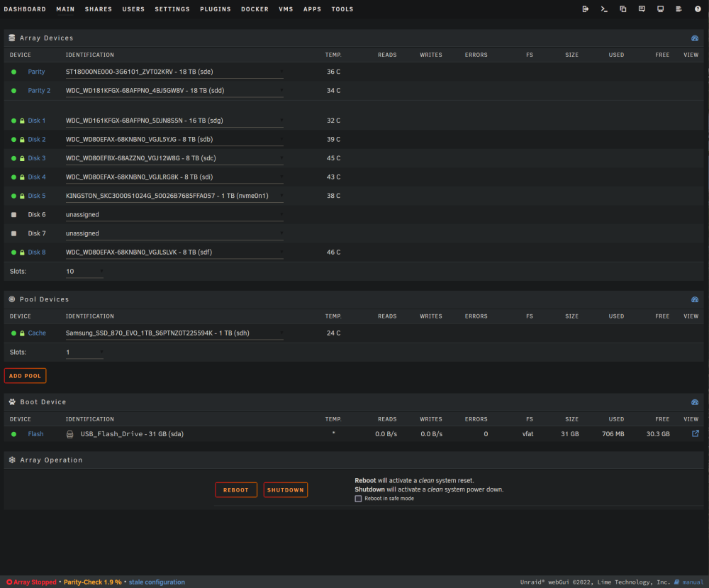Open the system log icon
This screenshot has width=709, height=588.
pyautogui.click(x=679, y=9)
